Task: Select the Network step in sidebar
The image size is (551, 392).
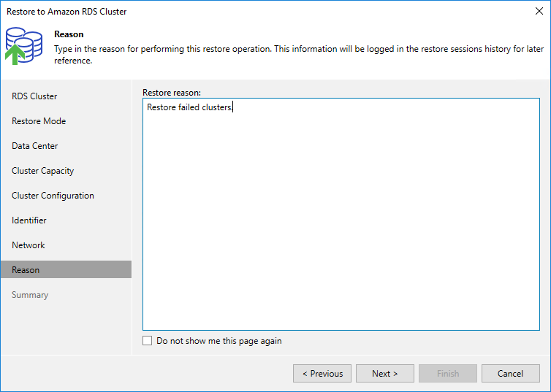Action: click(x=28, y=245)
